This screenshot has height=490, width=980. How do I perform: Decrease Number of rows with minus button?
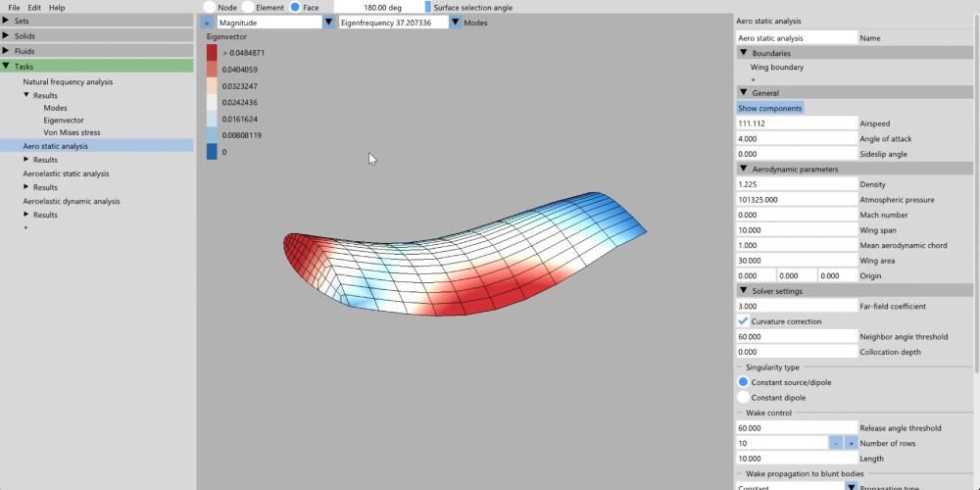pyautogui.click(x=836, y=443)
